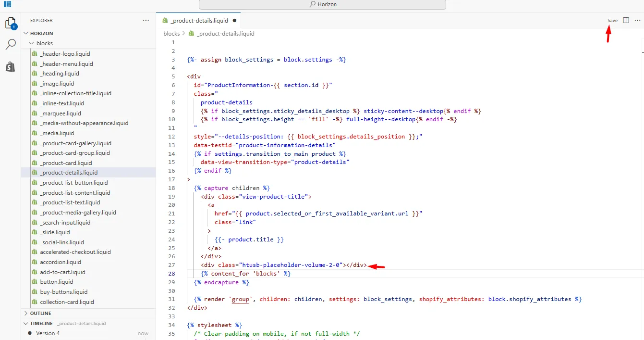The width and height of the screenshot is (644, 340).
Task: Open accelerated-checkout.liquid file
Action: point(75,252)
